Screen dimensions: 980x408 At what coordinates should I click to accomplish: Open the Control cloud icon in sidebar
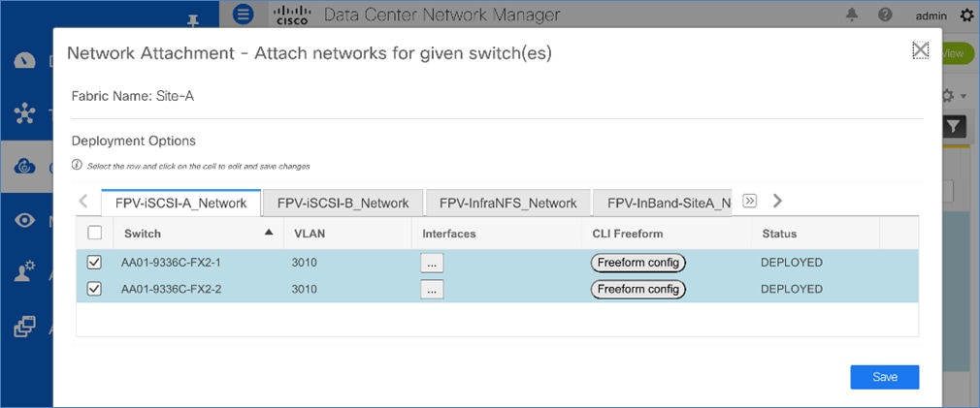point(25,168)
